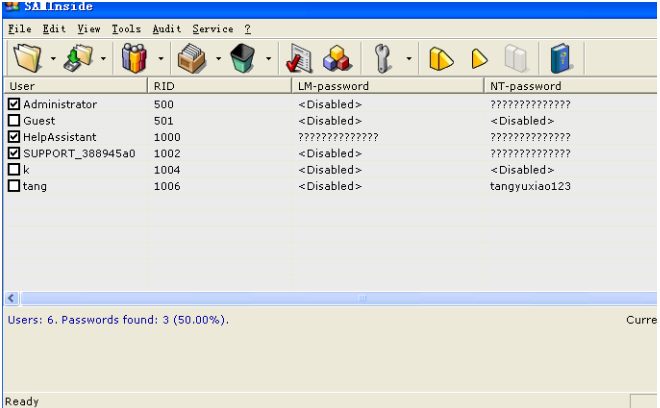This screenshot has height=408, width=660.
Task: Click the greyed-out stop attack icon
Action: (516, 58)
